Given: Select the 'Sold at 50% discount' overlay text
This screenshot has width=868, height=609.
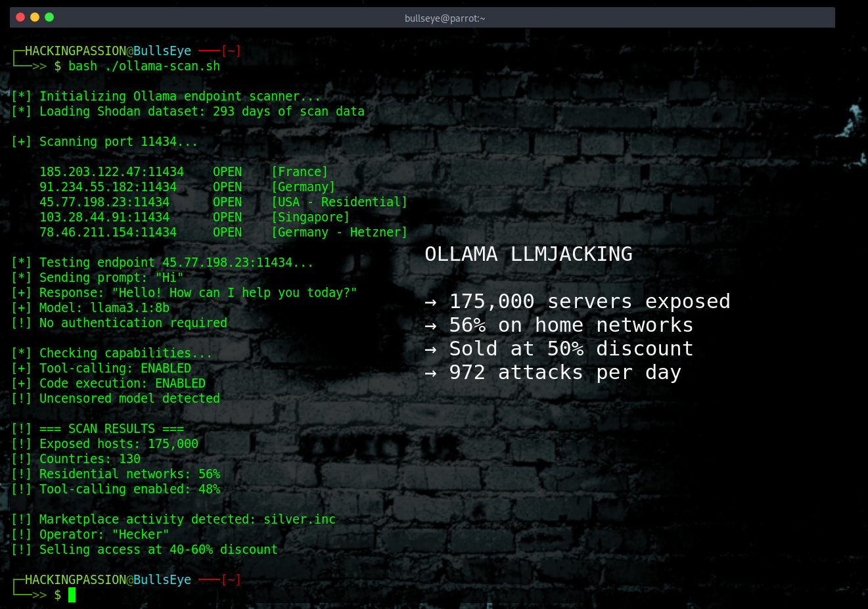Looking at the screenshot, I should [570, 348].
